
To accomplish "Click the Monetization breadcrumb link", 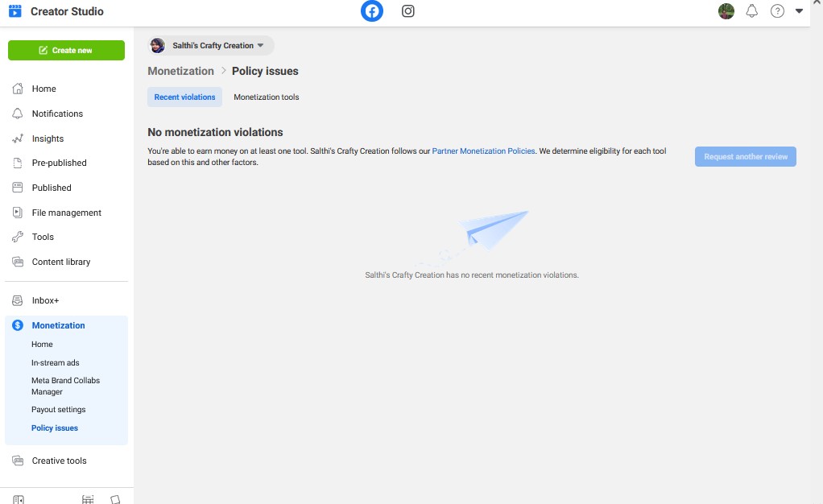I will [180, 71].
